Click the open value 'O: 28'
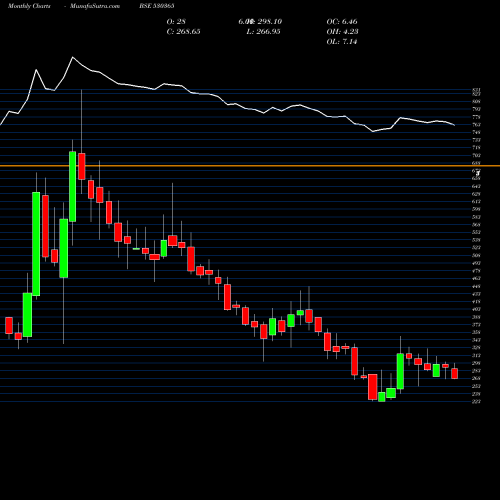Screen dimensions: 500x500 coord(176,22)
